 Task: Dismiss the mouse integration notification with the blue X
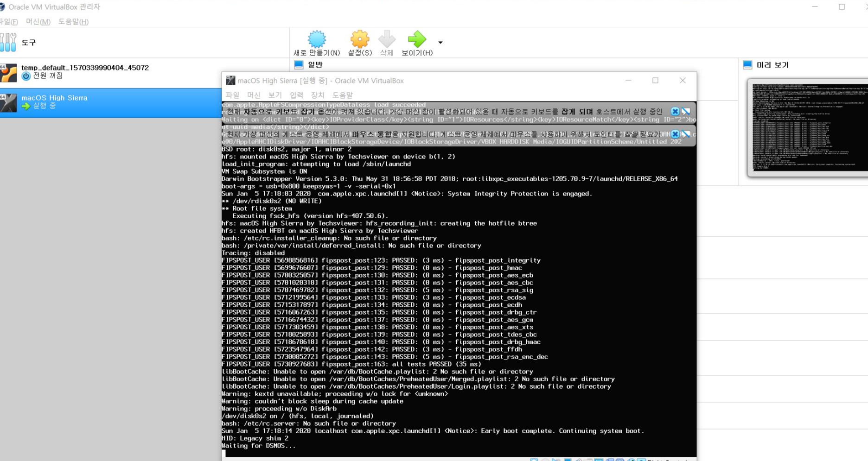tap(675, 134)
